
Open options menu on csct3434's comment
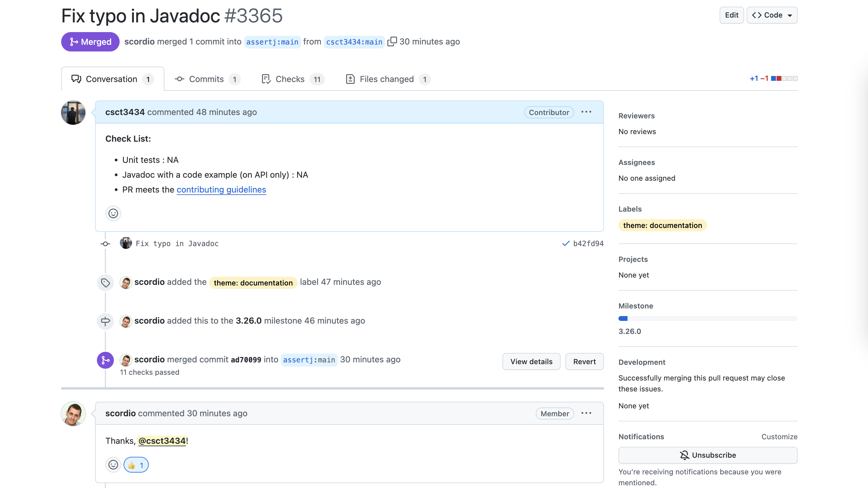[x=586, y=112]
